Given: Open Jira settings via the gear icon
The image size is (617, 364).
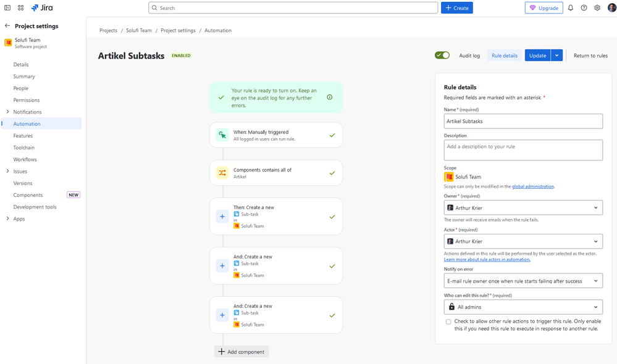Looking at the screenshot, I should coord(597,7).
